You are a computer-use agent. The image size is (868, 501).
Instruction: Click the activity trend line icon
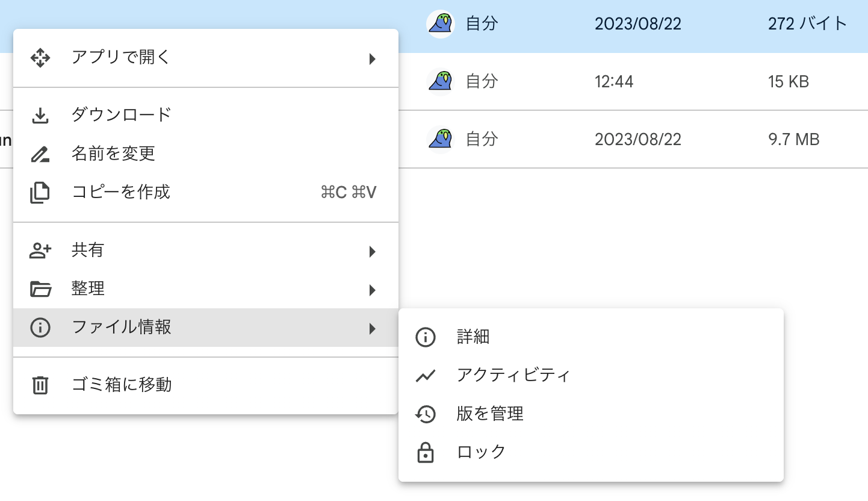pyautogui.click(x=425, y=376)
